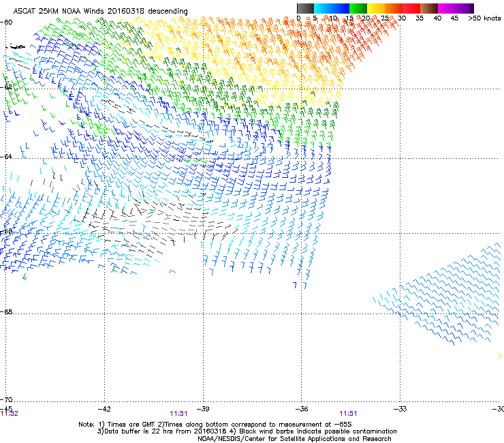Click the purple 11:52 time stamp
The height and width of the screenshot is (443, 504).
10,414
